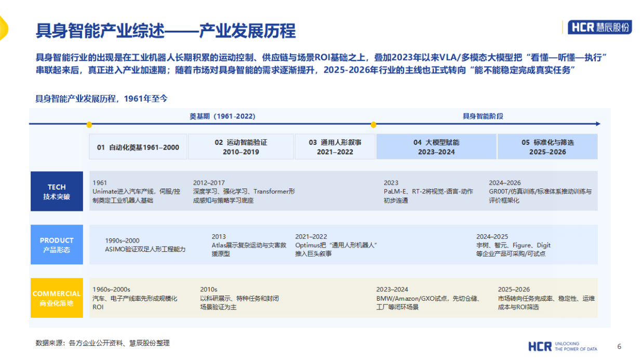Click the 2023 PaLM-E、RT-2 entry

[x=428, y=191]
